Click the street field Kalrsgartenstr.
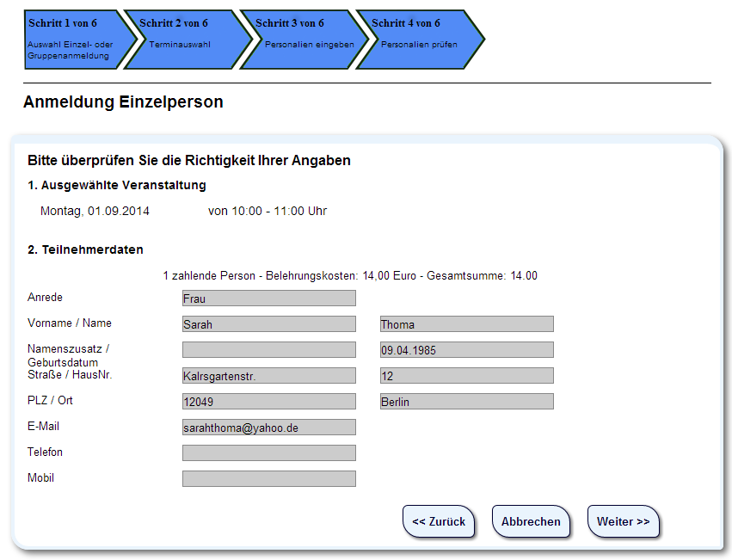Viewport: 732px width, 560px height. point(268,376)
